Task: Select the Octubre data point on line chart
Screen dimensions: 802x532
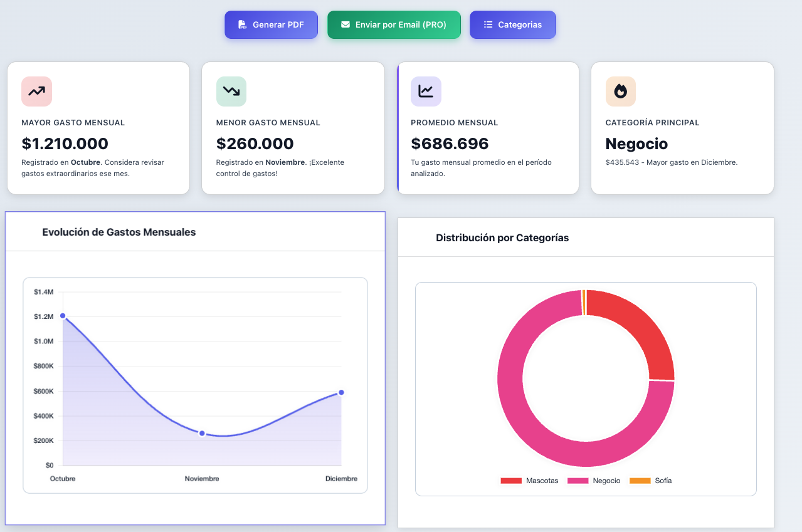Action: point(63,316)
